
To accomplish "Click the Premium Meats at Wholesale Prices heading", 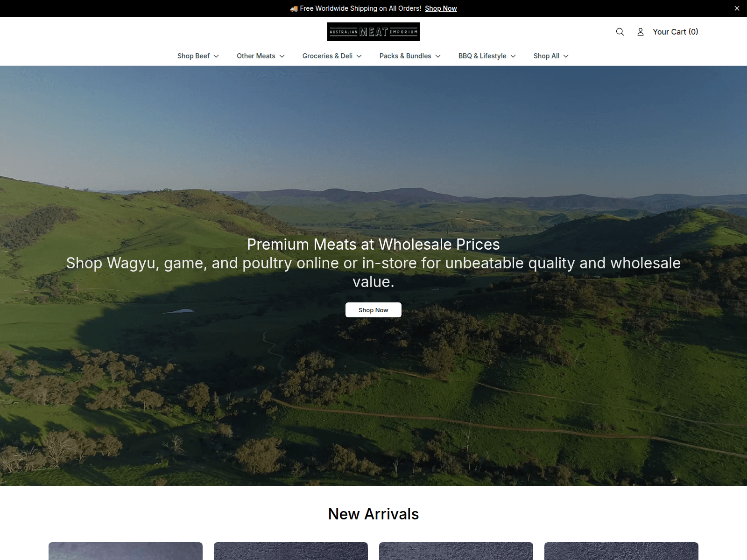I will (x=373, y=245).
